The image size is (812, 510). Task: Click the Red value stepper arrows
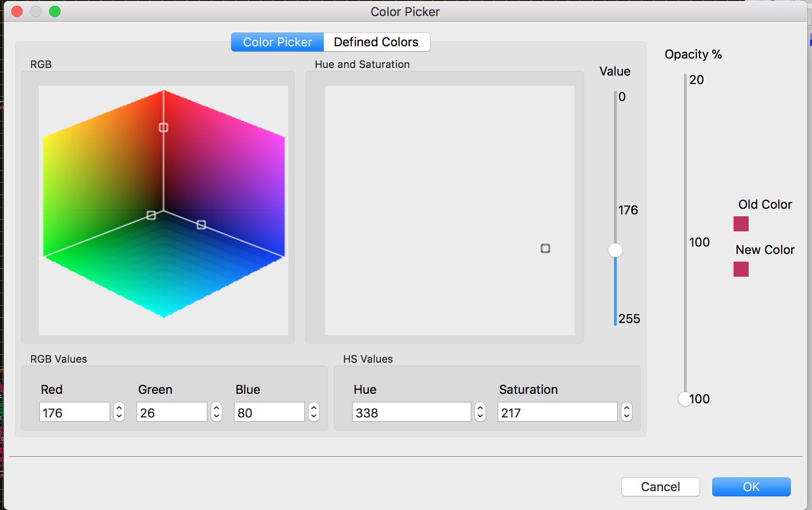click(119, 412)
